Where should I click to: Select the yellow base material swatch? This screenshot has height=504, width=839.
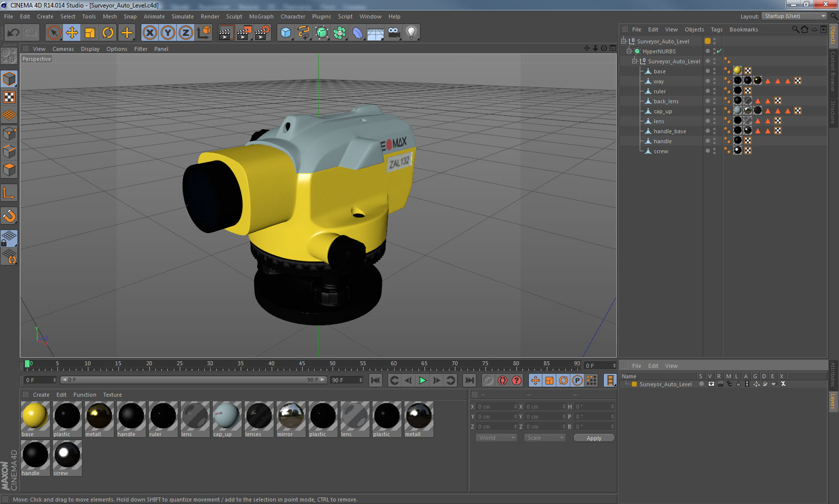click(x=35, y=416)
